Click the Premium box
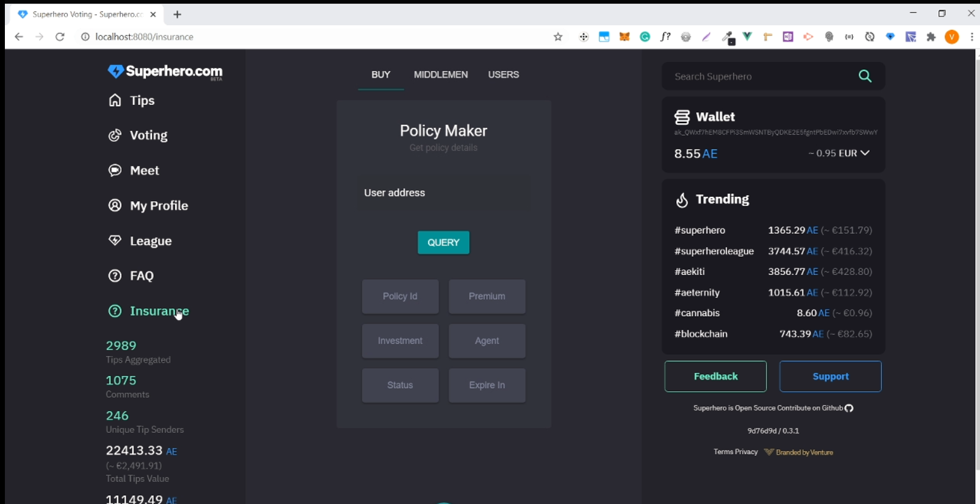Image resolution: width=980 pixels, height=504 pixels. 487,297
